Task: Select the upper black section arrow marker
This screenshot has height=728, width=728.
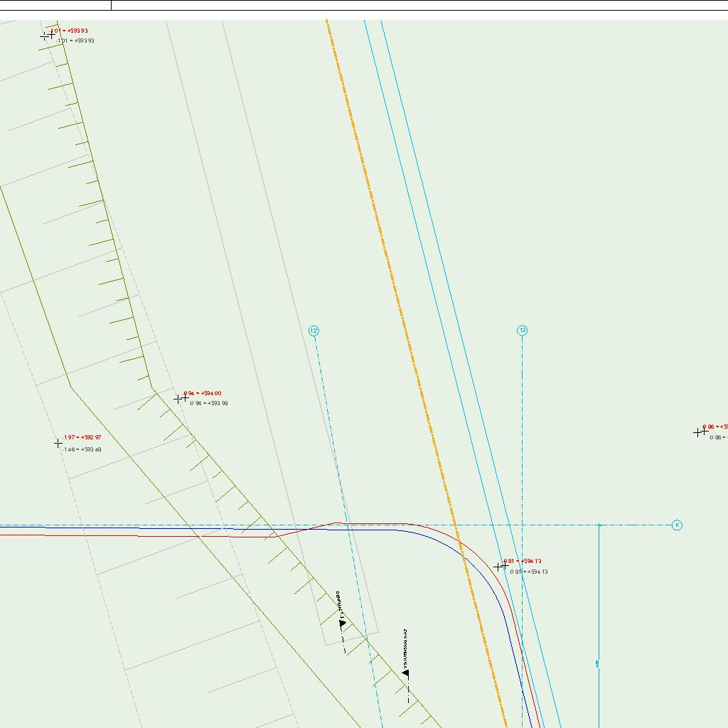Action: 342,623
